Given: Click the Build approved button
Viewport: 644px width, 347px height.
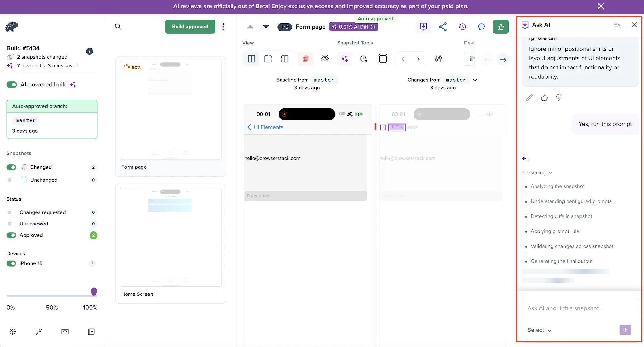Looking at the screenshot, I should (x=190, y=27).
